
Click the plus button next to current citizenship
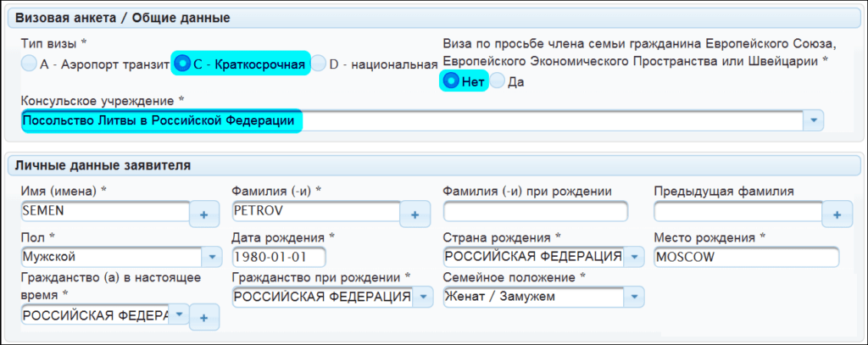pyautogui.click(x=203, y=317)
